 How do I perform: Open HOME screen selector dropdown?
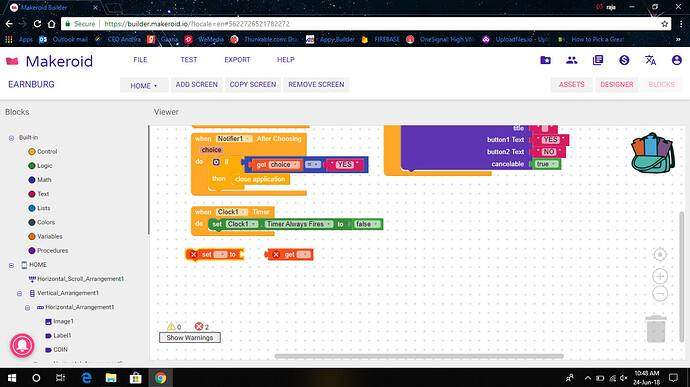click(x=143, y=85)
